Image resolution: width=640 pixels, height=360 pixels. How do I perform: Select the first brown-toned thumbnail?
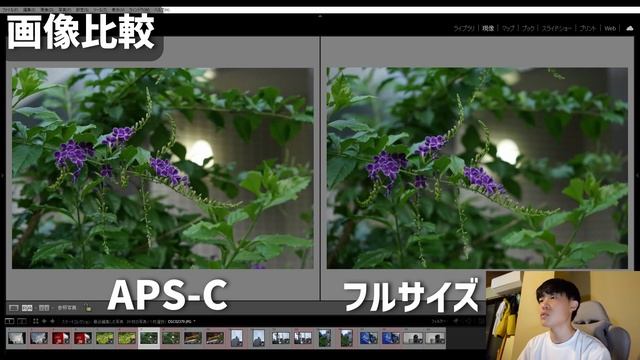[x=193, y=338]
